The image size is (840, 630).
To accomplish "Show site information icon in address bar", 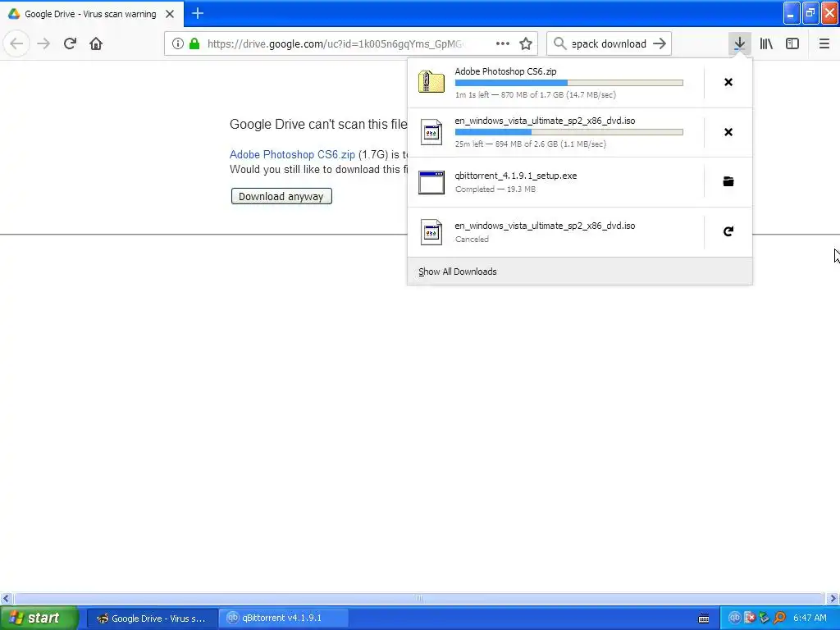I will pyautogui.click(x=178, y=43).
